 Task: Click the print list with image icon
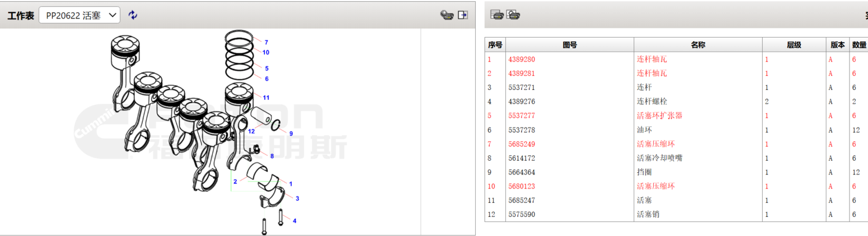[x=513, y=15]
